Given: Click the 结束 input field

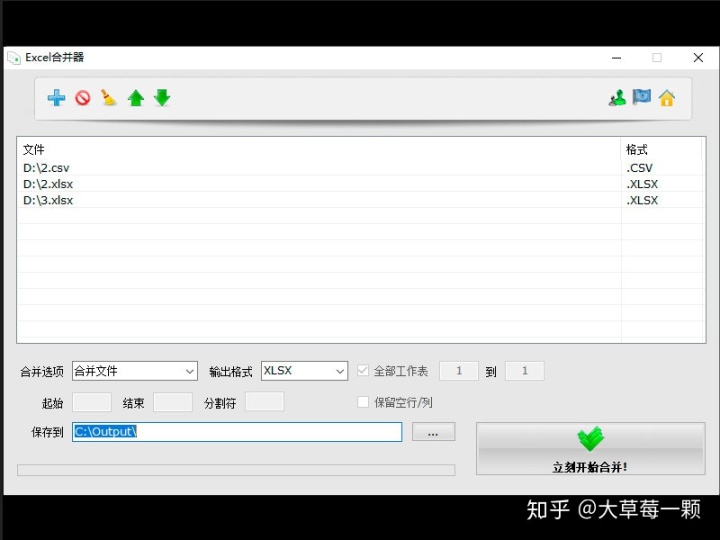Looking at the screenshot, I should [x=173, y=402].
